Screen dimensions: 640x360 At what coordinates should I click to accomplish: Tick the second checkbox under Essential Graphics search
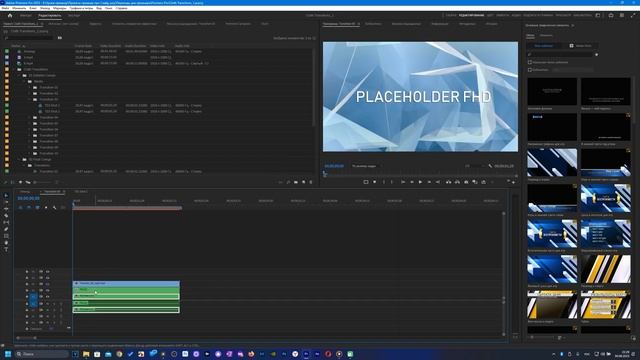pos(530,70)
